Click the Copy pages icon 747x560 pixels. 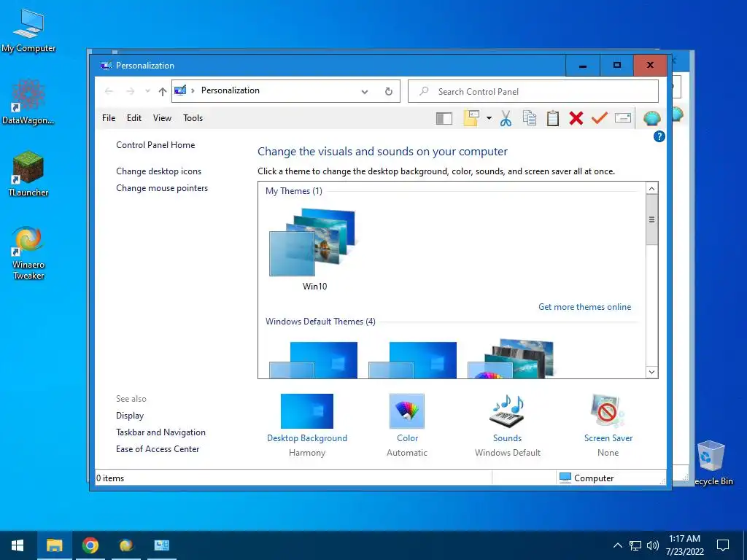tap(530, 118)
